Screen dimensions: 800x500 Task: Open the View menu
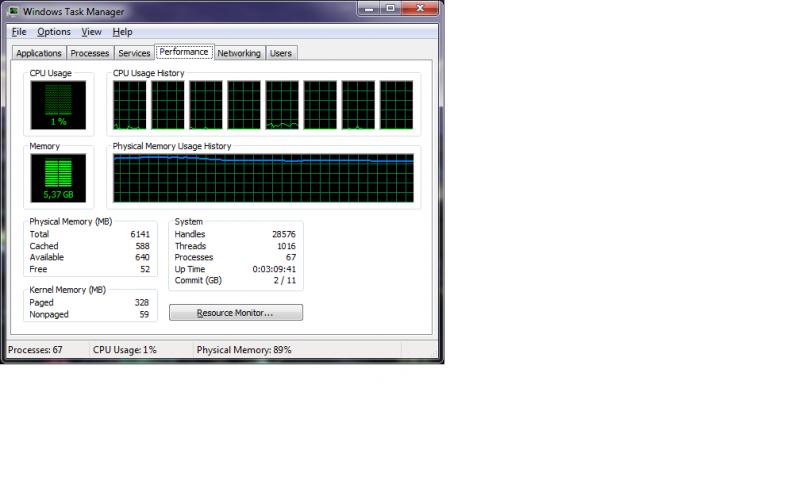pos(91,32)
